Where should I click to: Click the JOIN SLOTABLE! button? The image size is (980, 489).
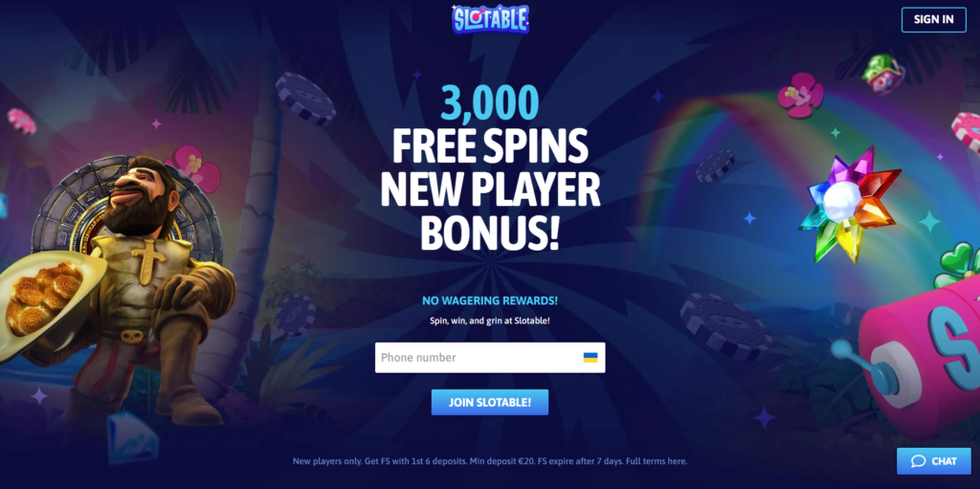point(490,402)
